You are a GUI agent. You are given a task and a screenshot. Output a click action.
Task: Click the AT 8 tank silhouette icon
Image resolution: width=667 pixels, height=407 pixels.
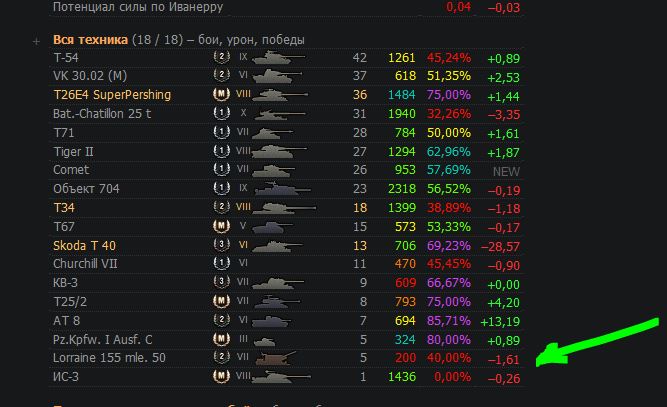point(272,320)
